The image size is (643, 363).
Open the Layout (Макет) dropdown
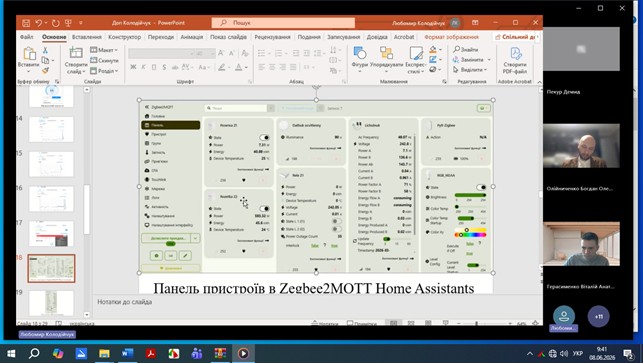click(104, 50)
